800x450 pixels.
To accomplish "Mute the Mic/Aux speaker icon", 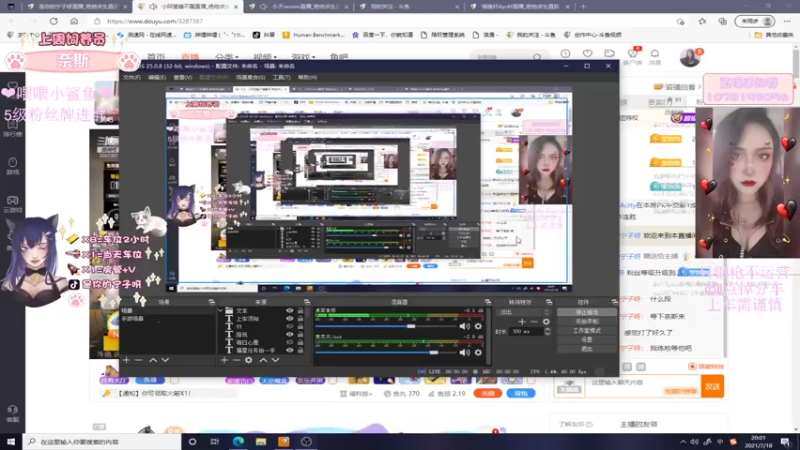I will [x=464, y=352].
